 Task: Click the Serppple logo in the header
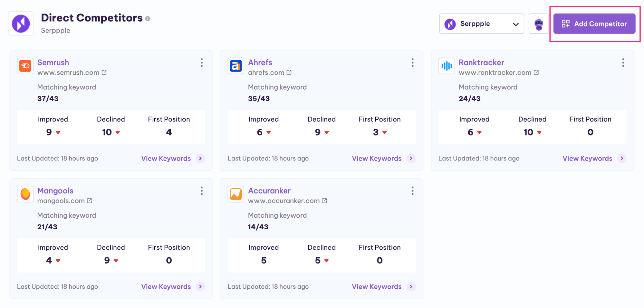(21, 24)
